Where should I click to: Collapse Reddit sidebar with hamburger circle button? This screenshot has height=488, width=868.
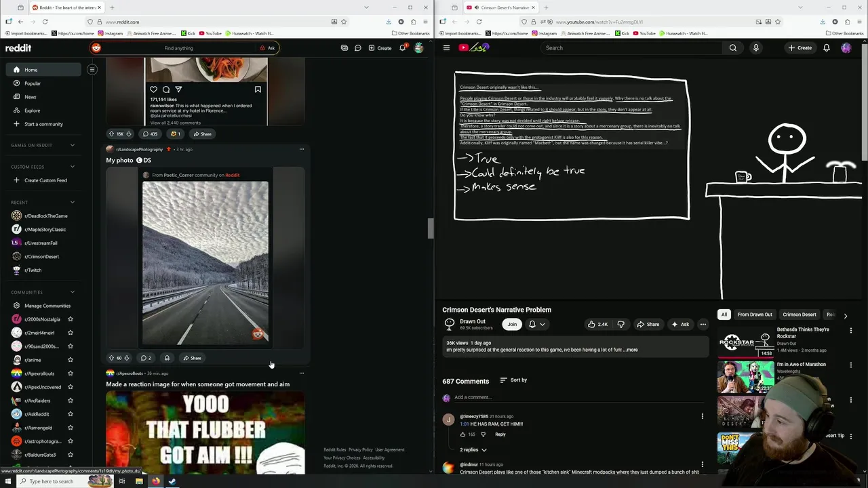coord(92,70)
